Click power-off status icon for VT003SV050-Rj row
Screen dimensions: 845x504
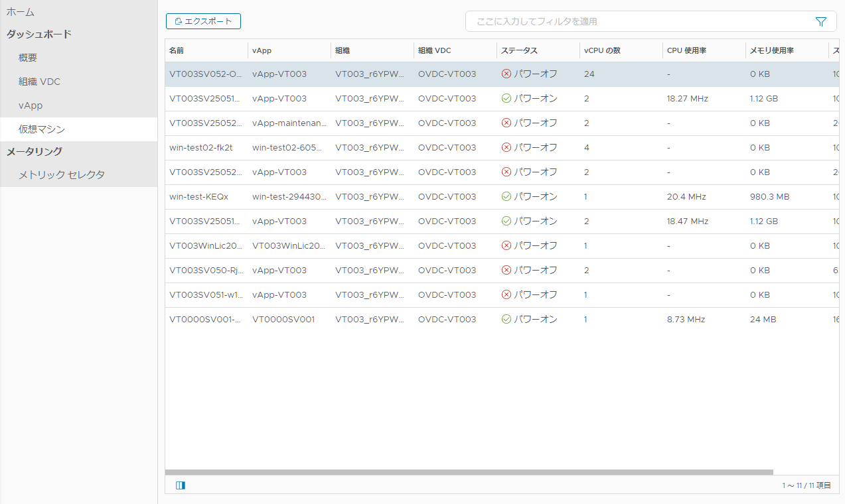506,271
